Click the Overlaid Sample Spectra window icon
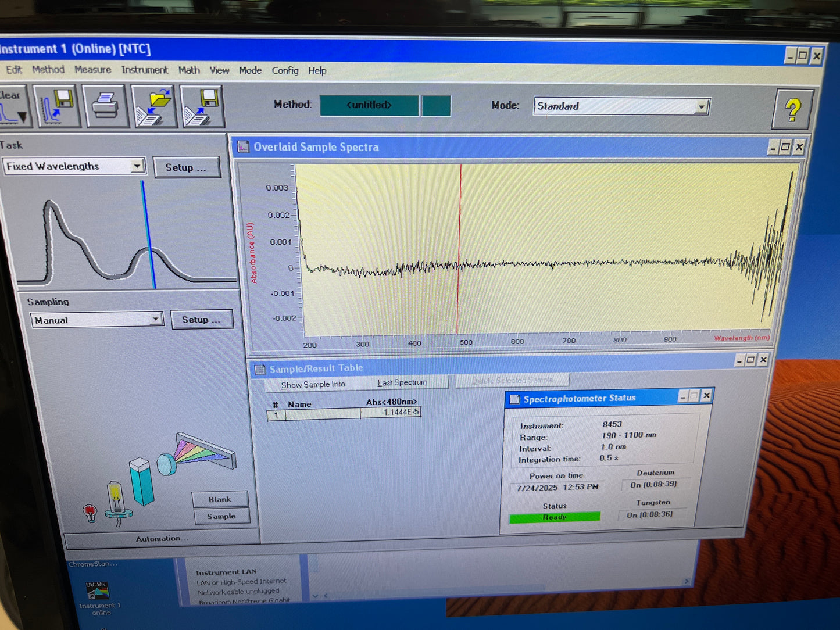The height and width of the screenshot is (630, 840). [x=243, y=147]
